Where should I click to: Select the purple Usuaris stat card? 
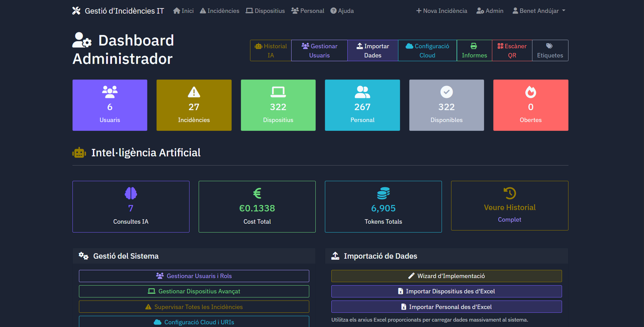[x=110, y=105]
